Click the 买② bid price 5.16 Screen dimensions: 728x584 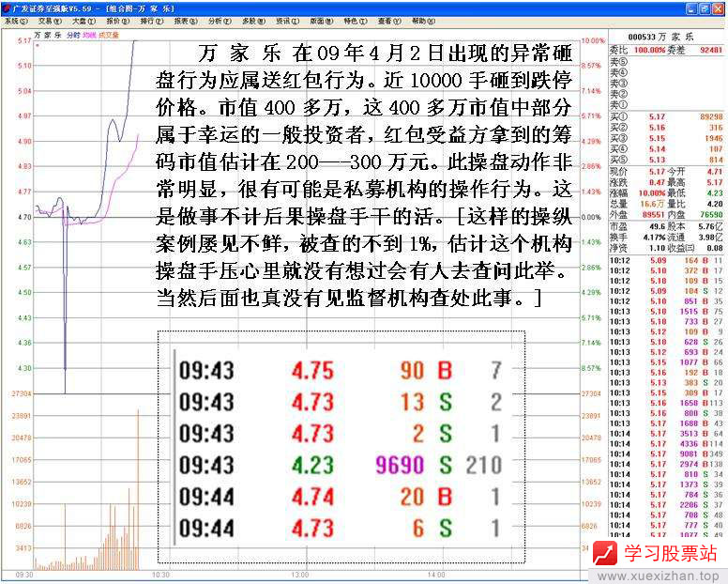(x=657, y=128)
